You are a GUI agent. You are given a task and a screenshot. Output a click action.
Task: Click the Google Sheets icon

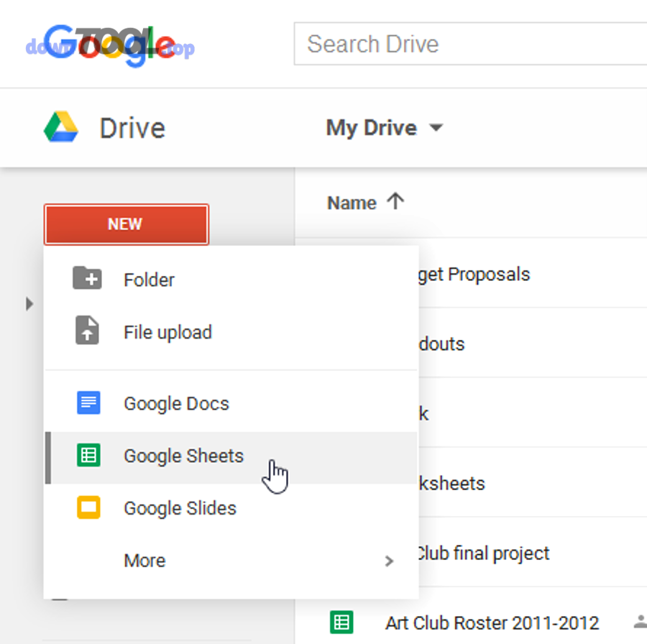(x=88, y=455)
